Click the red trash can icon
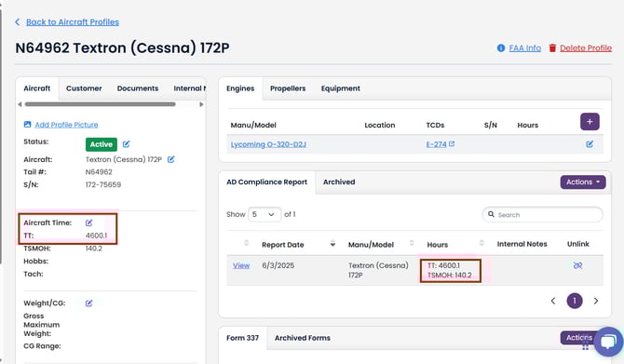 pos(552,48)
